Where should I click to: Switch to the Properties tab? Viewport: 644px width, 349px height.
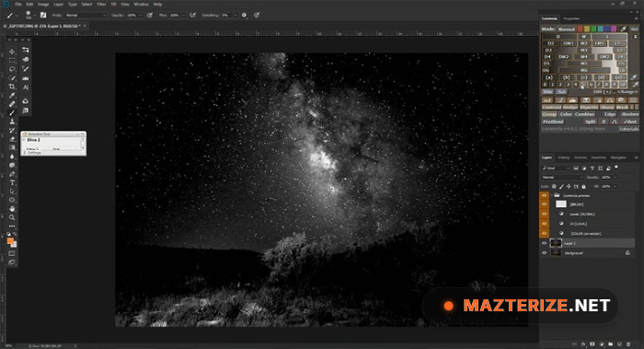click(x=571, y=18)
